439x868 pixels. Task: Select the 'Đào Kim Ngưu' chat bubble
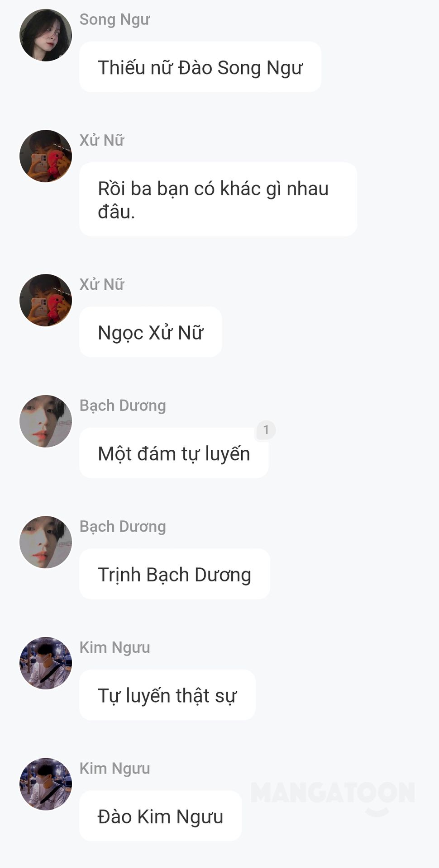click(x=160, y=816)
